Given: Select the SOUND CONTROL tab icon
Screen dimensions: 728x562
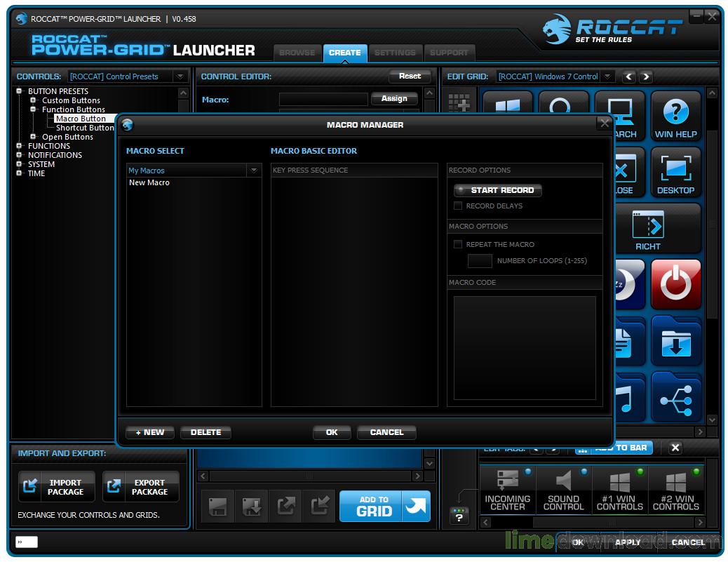Looking at the screenshot, I should pos(563,490).
